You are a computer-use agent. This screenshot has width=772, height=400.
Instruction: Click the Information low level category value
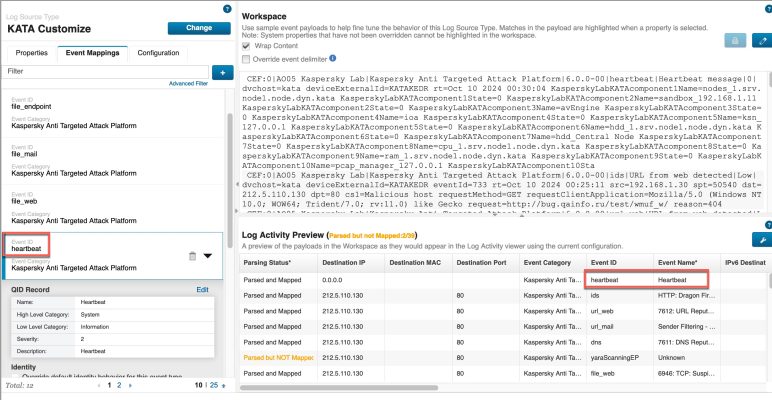[95, 327]
